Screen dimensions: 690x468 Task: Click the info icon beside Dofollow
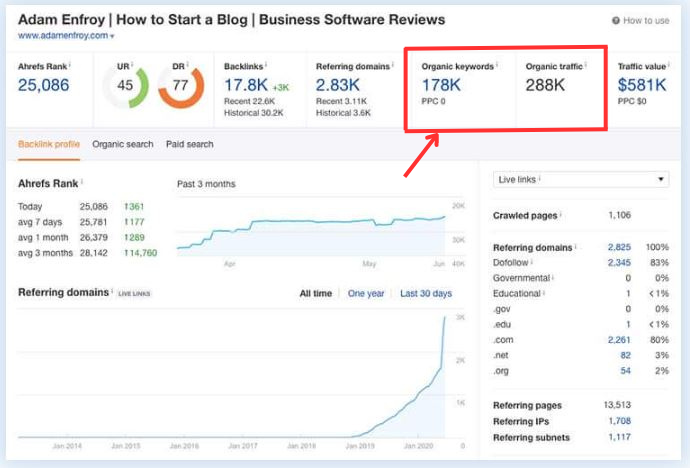(x=532, y=261)
